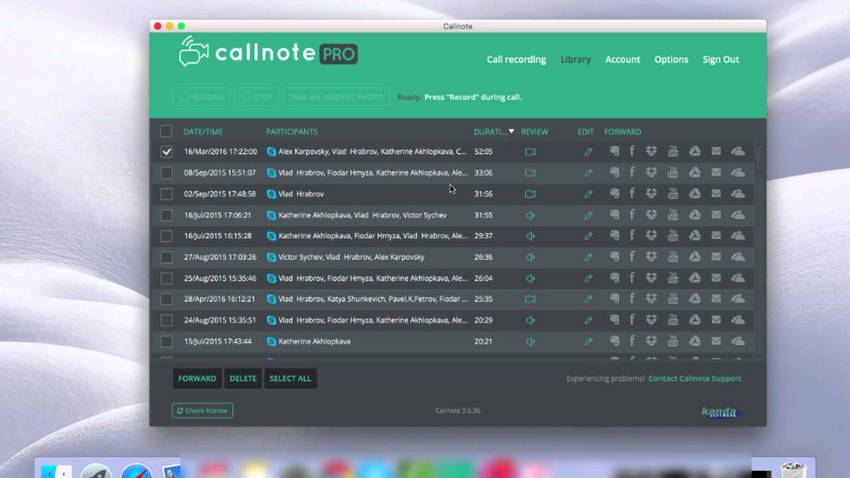Viewport: 850px width, 478px height.
Task: Toggle the header select-all checkbox
Action: click(x=166, y=131)
